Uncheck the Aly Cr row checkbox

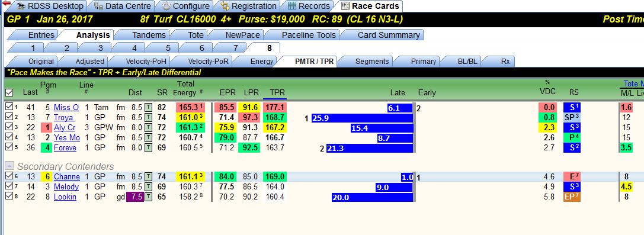(x=9, y=127)
